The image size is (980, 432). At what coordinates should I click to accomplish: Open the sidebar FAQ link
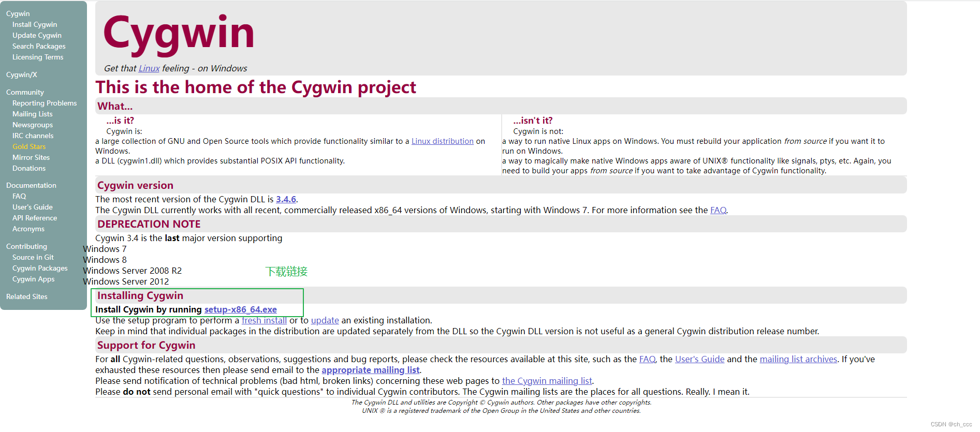click(19, 196)
